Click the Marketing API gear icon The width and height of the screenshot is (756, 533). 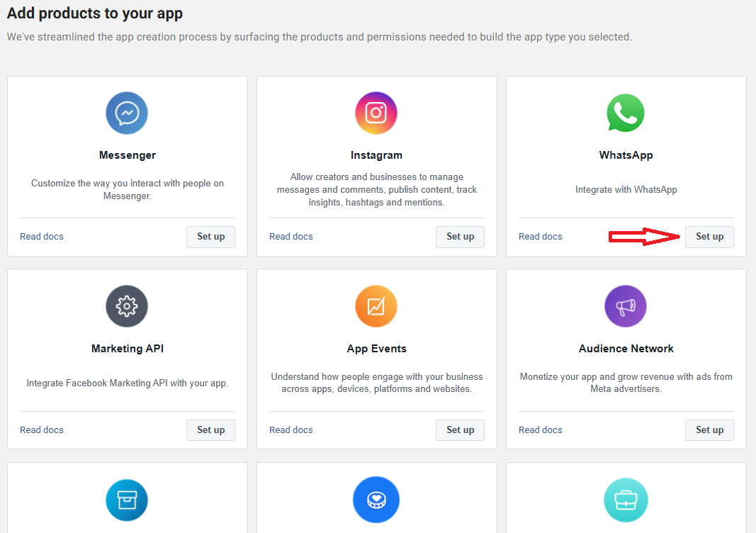(x=127, y=306)
